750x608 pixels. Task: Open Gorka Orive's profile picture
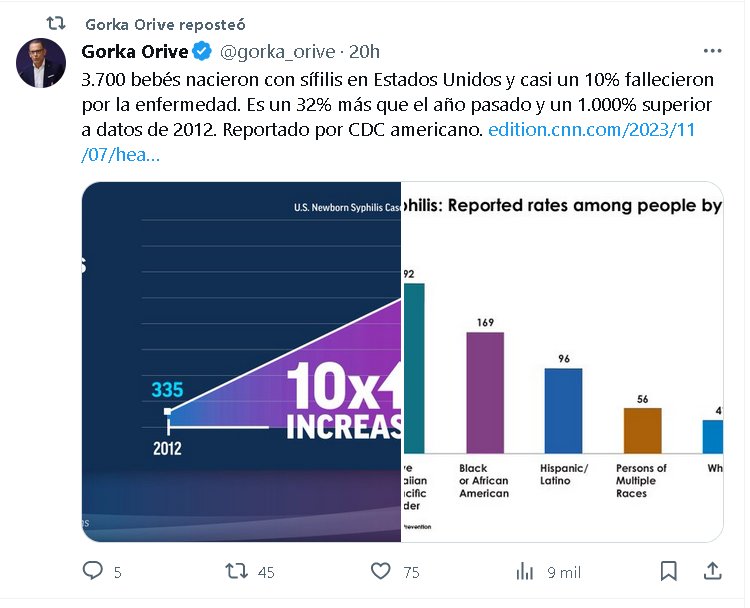pyautogui.click(x=41, y=63)
